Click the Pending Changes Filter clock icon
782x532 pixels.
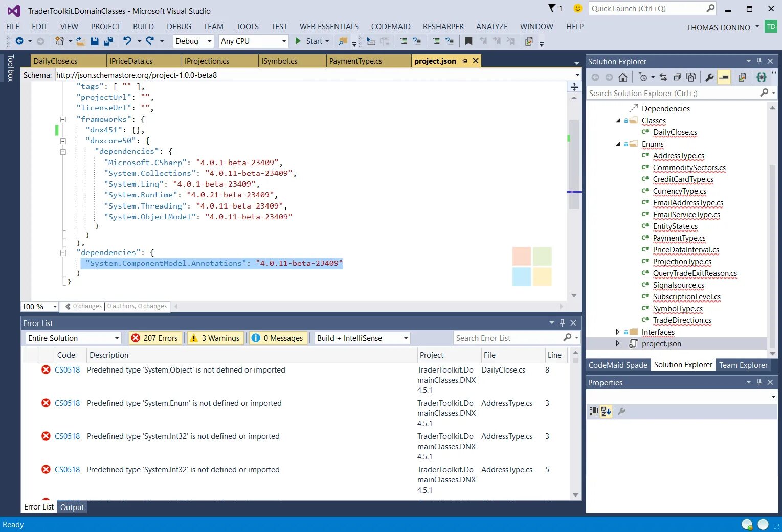[x=643, y=78]
